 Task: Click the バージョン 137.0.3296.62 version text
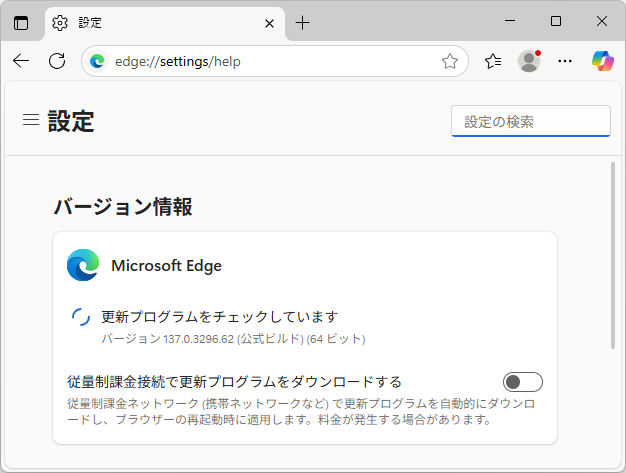[x=233, y=339]
